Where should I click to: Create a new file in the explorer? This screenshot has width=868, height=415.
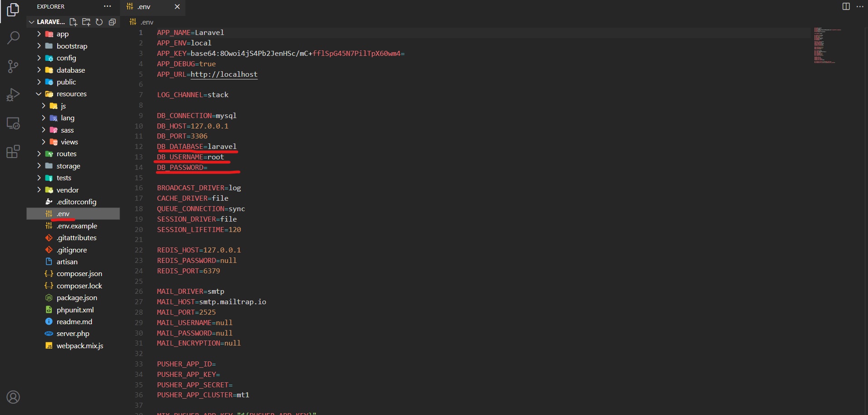click(73, 22)
